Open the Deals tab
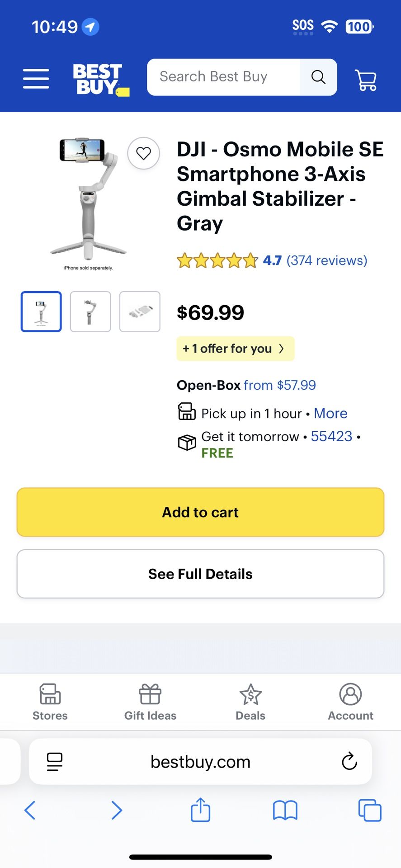The image size is (401, 868). (250, 702)
